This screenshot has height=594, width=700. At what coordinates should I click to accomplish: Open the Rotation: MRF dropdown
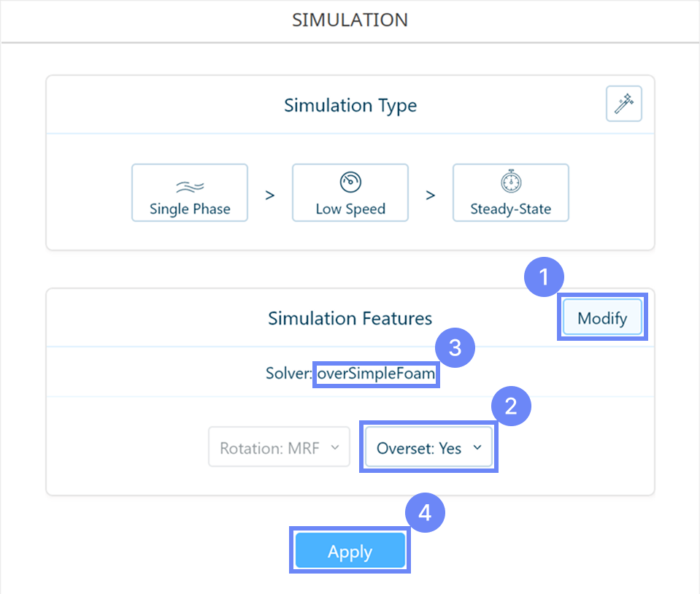point(279,447)
